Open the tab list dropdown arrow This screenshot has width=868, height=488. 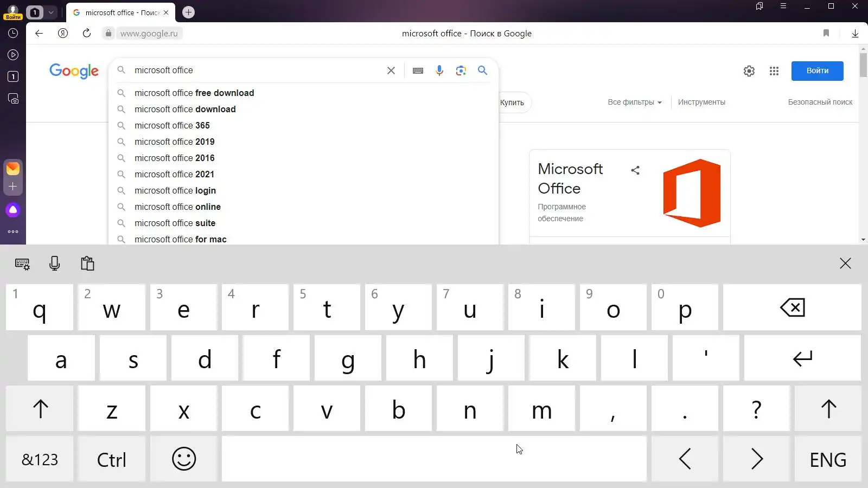(51, 12)
